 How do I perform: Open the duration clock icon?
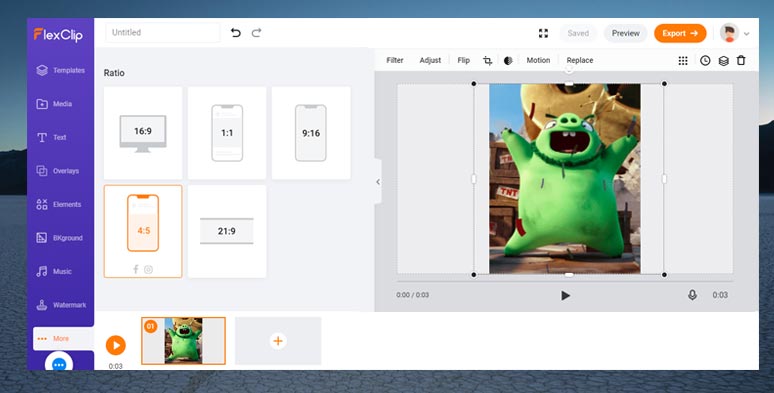click(705, 61)
